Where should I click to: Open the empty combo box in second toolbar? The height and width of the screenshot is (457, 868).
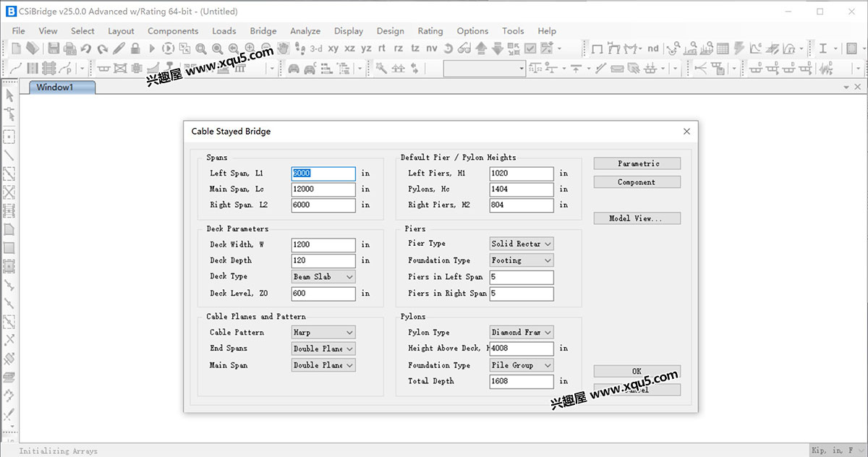(x=485, y=69)
